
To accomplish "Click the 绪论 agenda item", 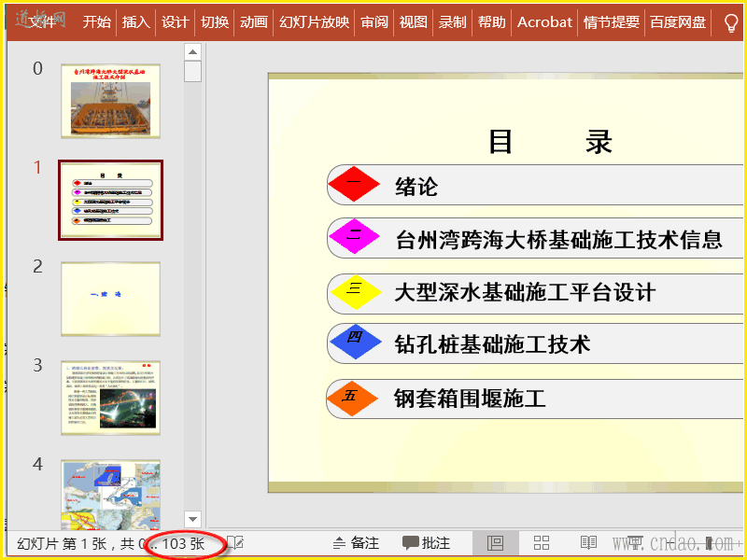I will point(416,186).
